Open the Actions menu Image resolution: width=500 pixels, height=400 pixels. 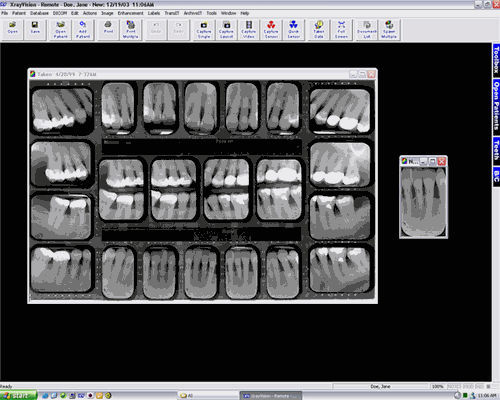coord(90,13)
